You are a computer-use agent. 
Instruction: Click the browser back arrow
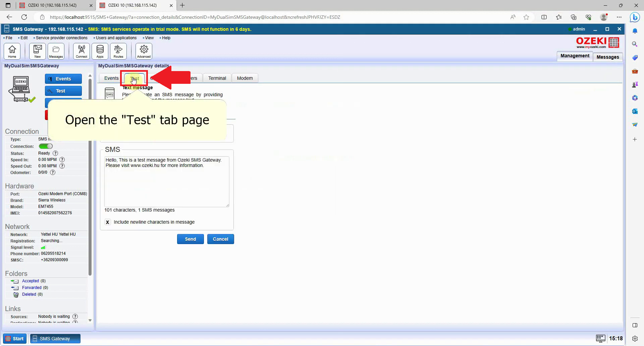tap(9, 17)
